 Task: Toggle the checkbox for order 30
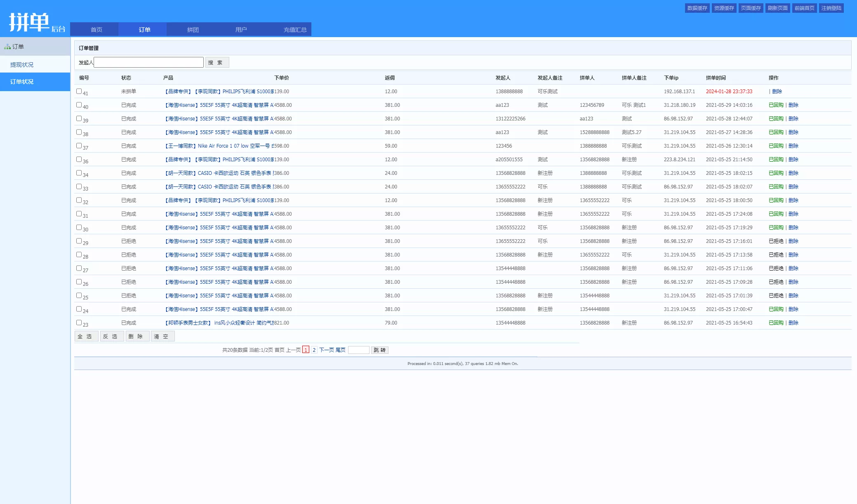79,227
